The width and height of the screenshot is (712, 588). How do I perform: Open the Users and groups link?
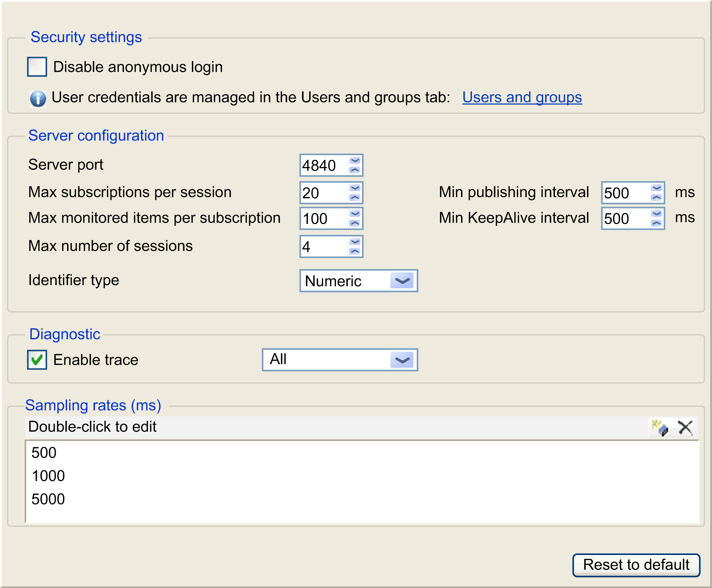[x=522, y=97]
